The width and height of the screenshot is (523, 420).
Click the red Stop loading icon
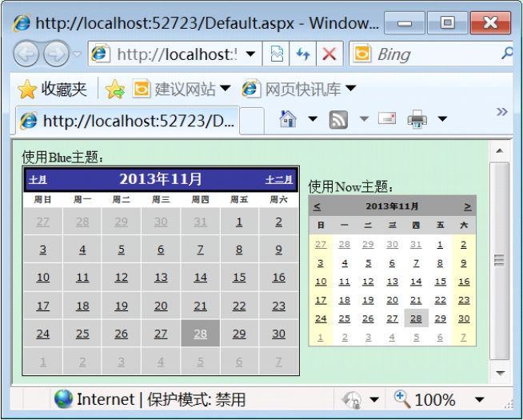329,54
